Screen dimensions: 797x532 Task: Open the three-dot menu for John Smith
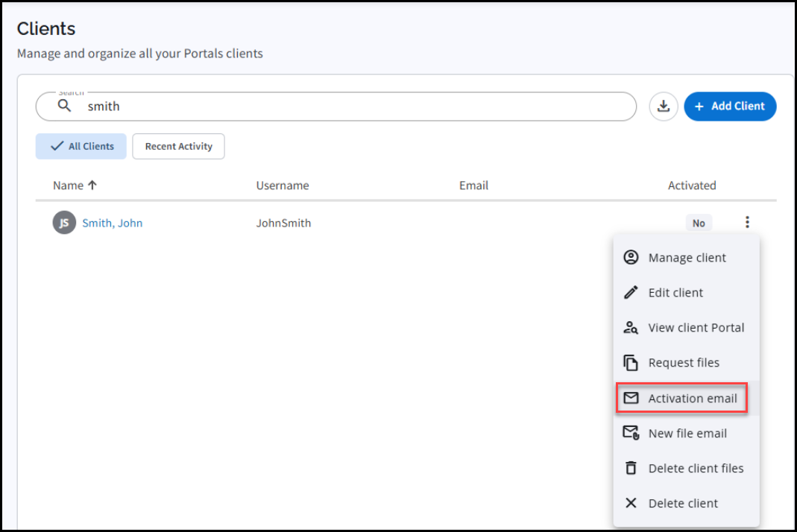coord(747,222)
